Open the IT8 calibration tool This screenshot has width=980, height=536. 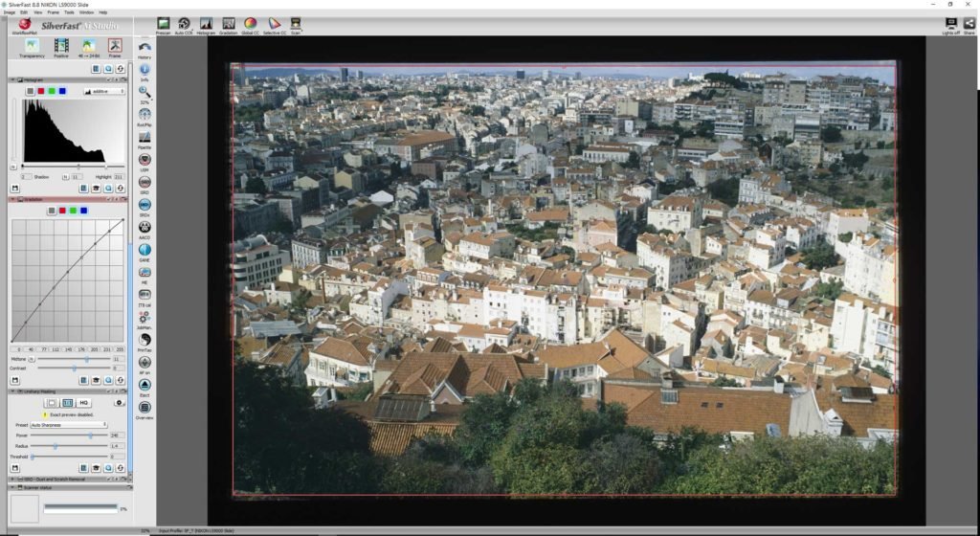click(x=145, y=294)
